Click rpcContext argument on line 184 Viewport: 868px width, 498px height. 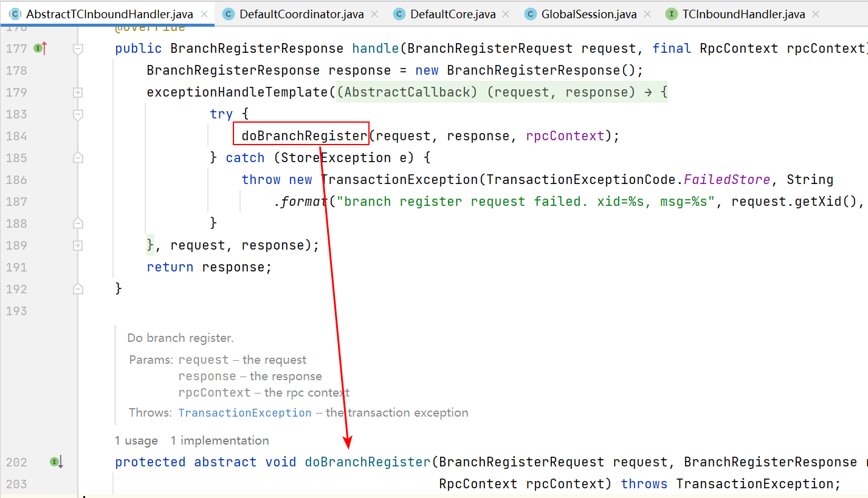point(565,136)
